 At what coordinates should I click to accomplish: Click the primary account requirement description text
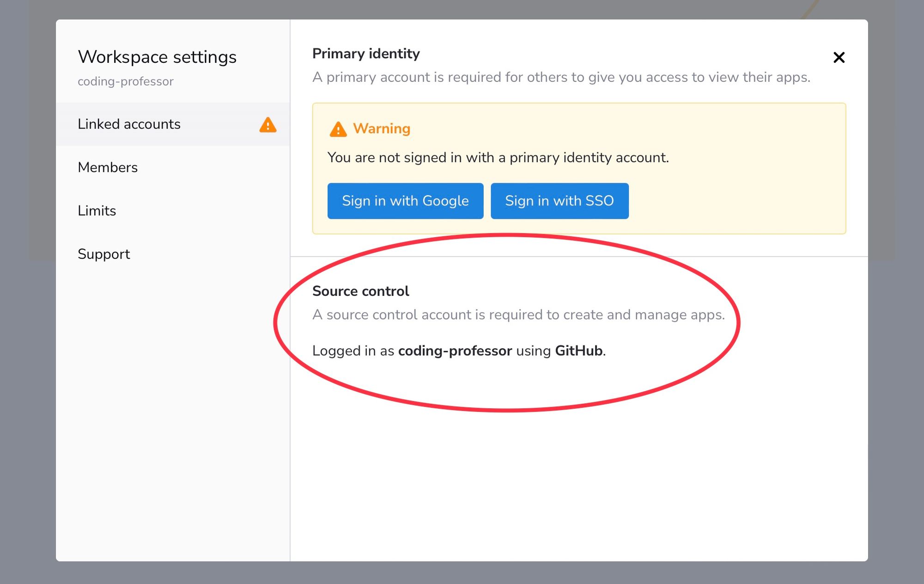[x=561, y=77]
